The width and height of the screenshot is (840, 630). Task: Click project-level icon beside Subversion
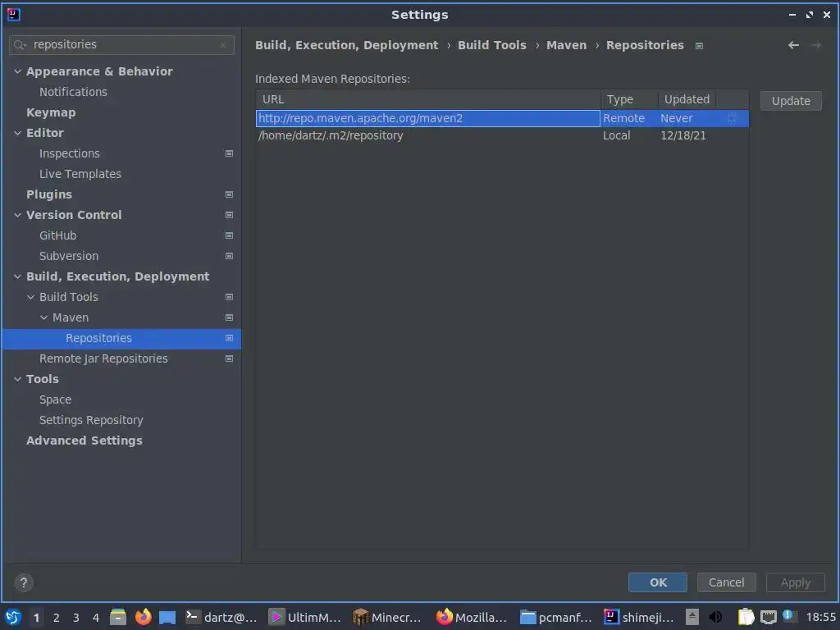click(x=230, y=256)
